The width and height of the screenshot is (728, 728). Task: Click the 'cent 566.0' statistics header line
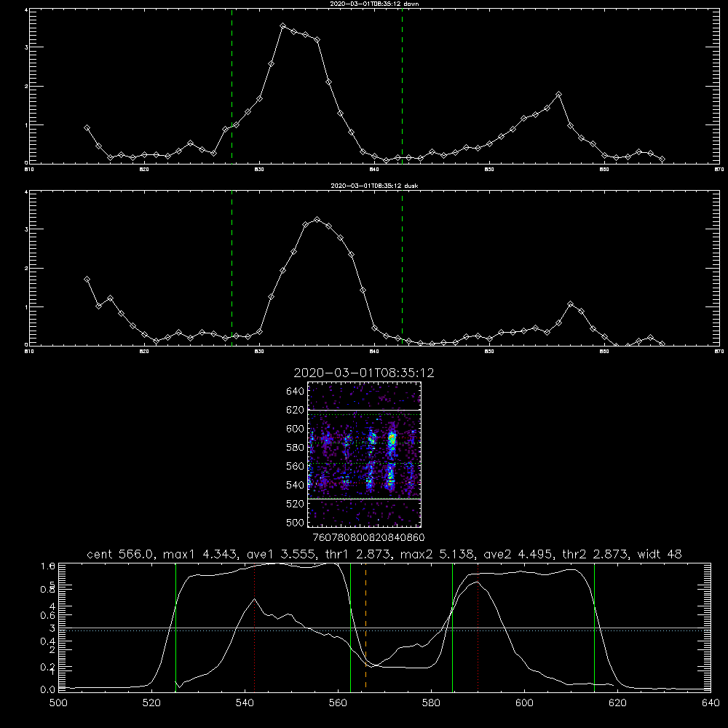[x=384, y=554]
